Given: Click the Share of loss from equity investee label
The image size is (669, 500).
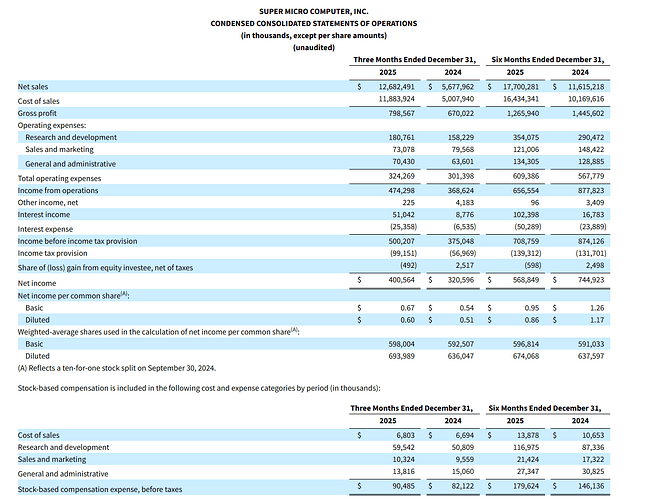Looking at the screenshot, I should pos(105,268).
